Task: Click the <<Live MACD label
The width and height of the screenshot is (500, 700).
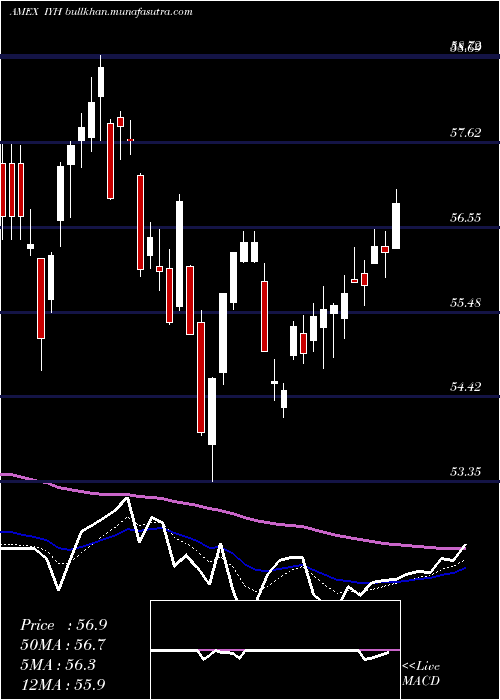Action: [421, 674]
